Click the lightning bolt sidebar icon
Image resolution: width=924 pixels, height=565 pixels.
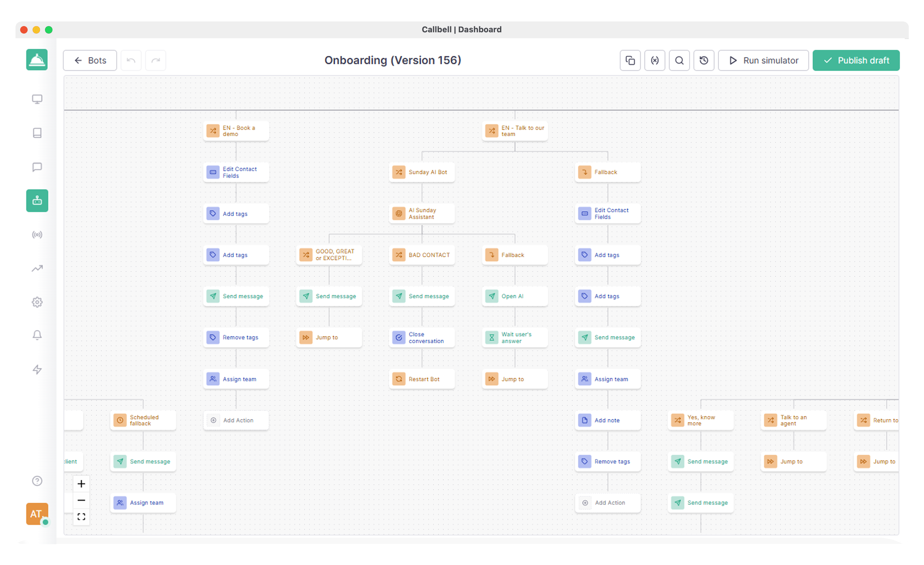pyautogui.click(x=37, y=370)
